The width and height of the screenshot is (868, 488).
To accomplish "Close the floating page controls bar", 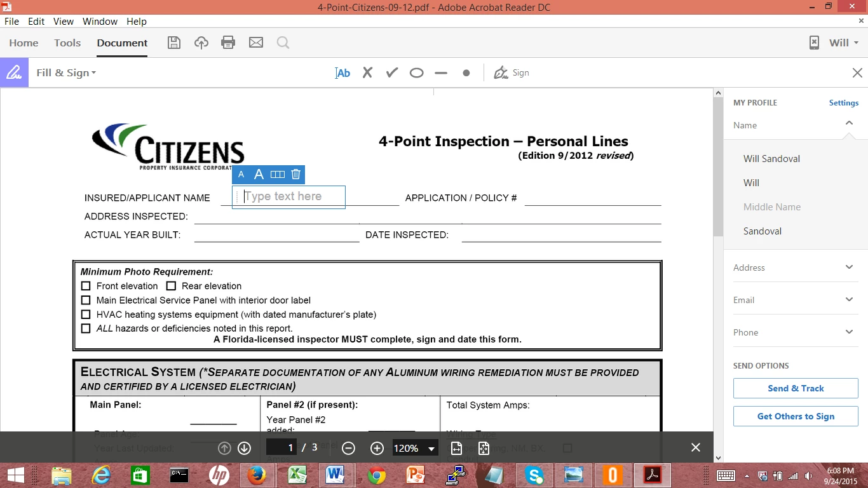I will 696,448.
